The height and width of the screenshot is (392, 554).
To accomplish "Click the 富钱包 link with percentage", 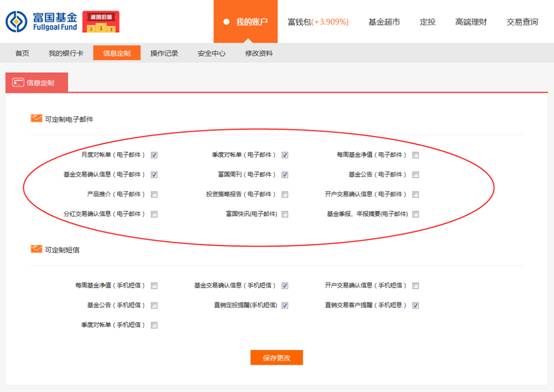I will (x=318, y=22).
